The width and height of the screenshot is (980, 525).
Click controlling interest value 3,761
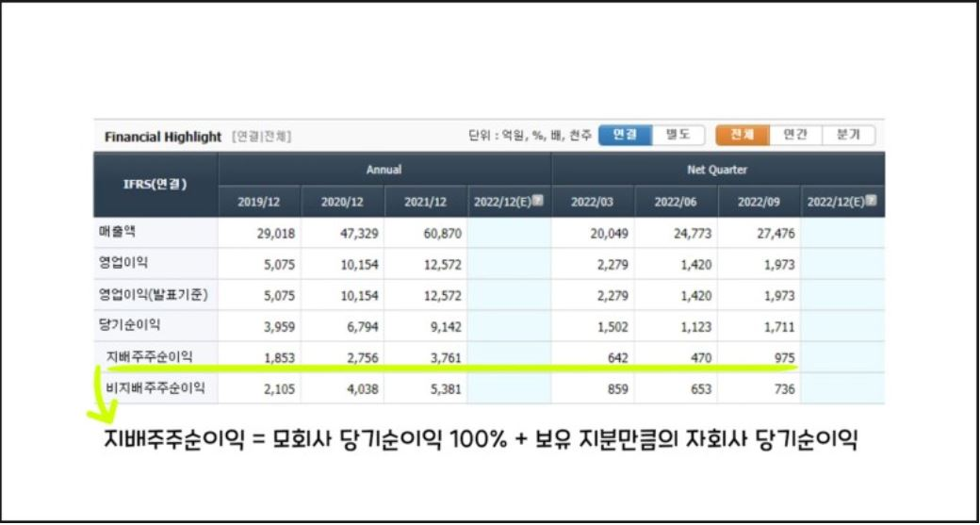(446, 359)
